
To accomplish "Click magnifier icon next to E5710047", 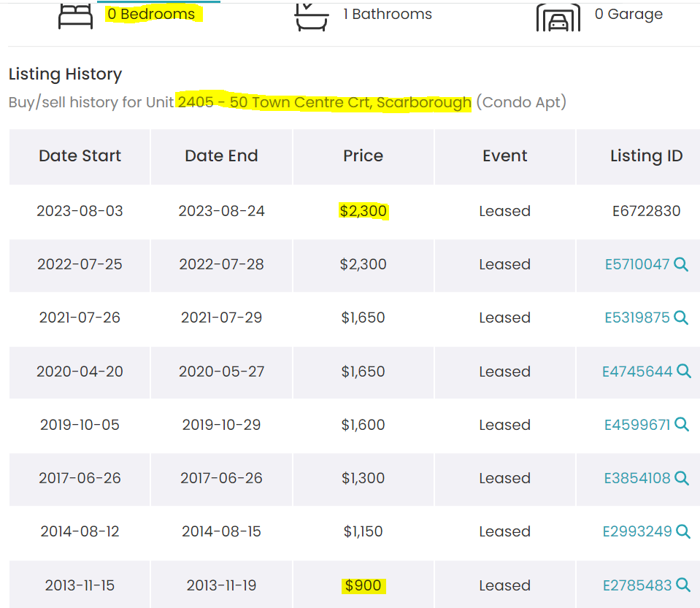I will point(681,264).
